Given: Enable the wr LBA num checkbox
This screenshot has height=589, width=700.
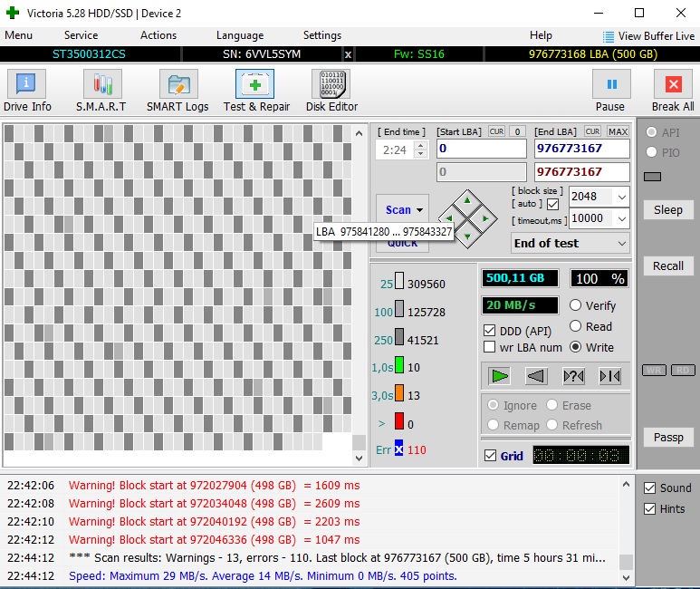Looking at the screenshot, I should [490, 347].
